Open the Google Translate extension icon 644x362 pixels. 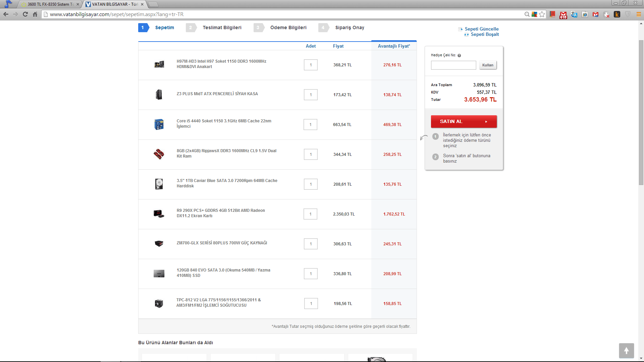(x=574, y=14)
